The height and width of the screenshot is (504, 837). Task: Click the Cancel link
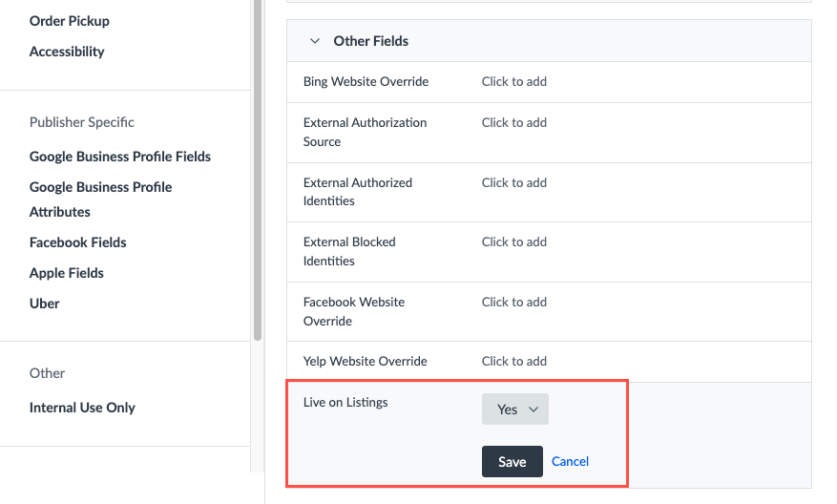[570, 462]
